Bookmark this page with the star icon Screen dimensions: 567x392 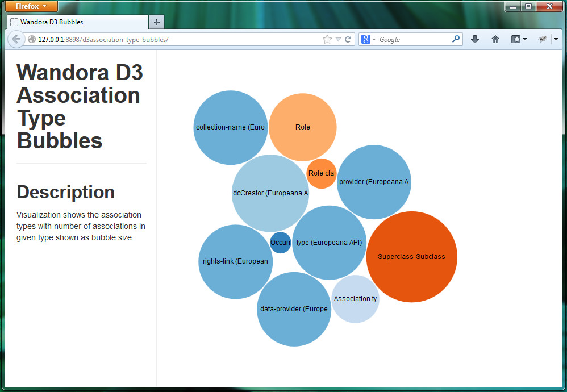[x=327, y=39]
